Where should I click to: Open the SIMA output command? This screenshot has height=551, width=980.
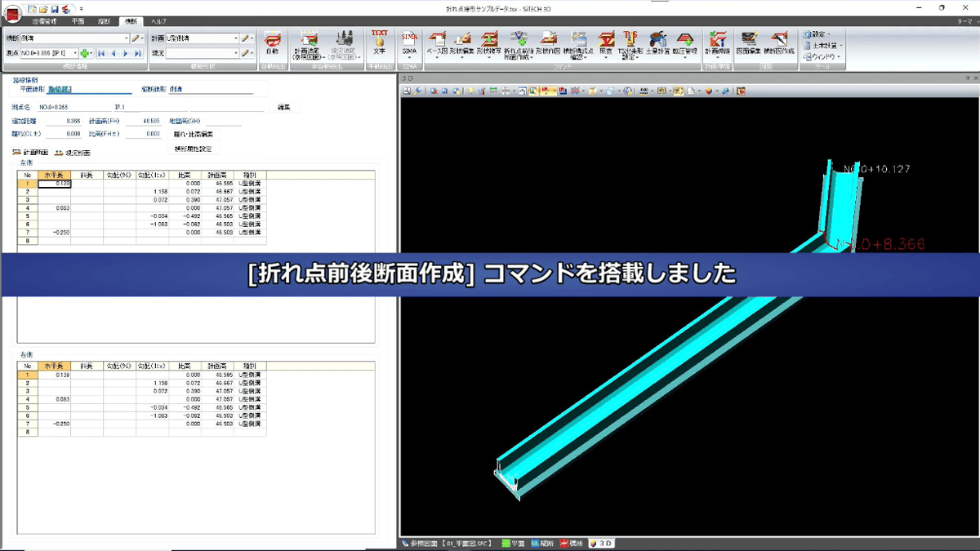tap(409, 41)
